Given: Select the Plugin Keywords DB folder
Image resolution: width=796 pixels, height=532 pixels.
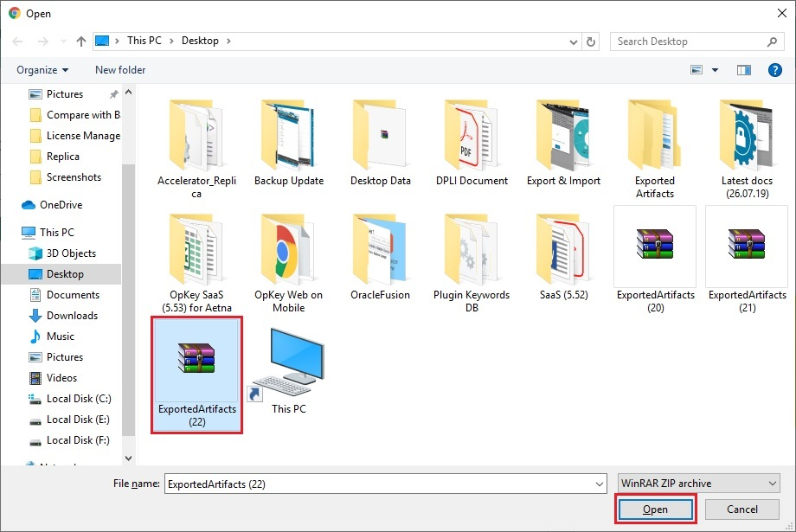Looking at the screenshot, I should pos(472,261).
